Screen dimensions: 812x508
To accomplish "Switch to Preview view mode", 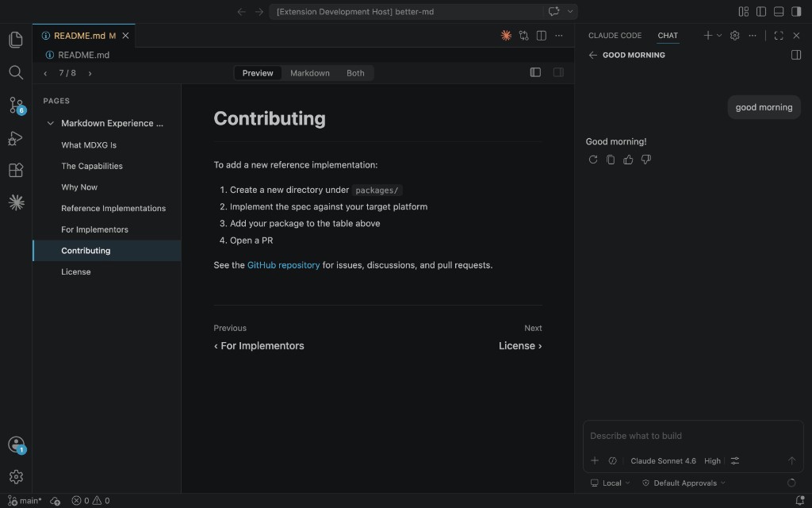I will coord(258,73).
